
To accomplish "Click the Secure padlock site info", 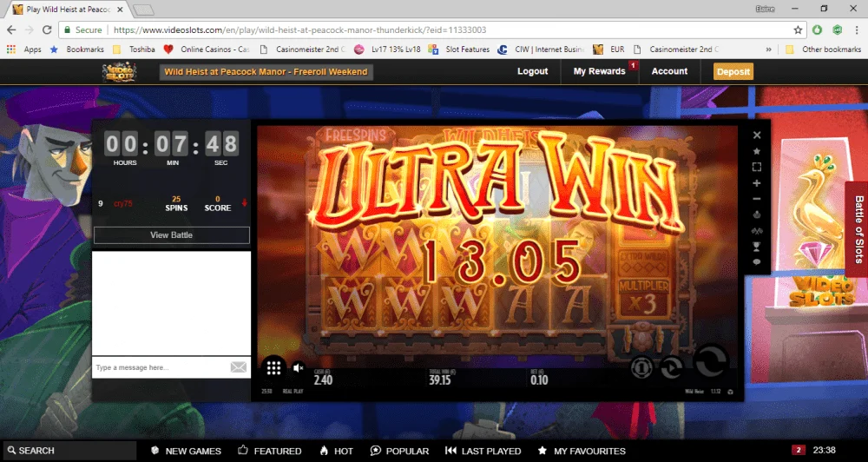I will click(x=82, y=30).
